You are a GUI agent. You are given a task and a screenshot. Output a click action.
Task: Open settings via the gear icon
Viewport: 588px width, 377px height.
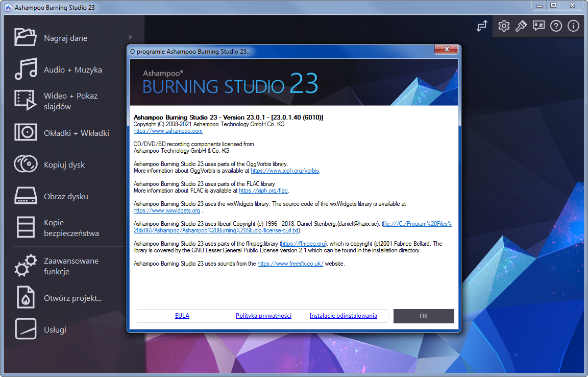504,26
